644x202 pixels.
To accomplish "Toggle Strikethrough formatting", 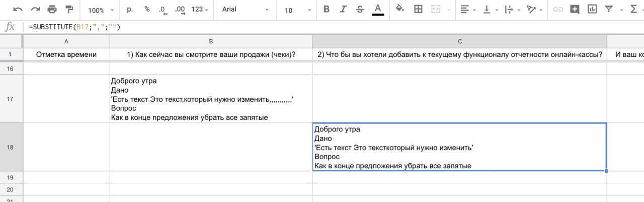I will pyautogui.click(x=360, y=9).
